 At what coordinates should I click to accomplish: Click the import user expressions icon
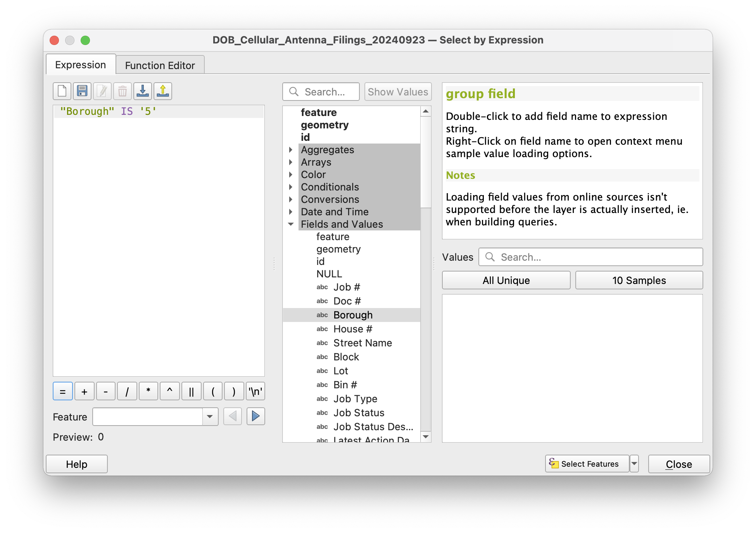(x=143, y=91)
